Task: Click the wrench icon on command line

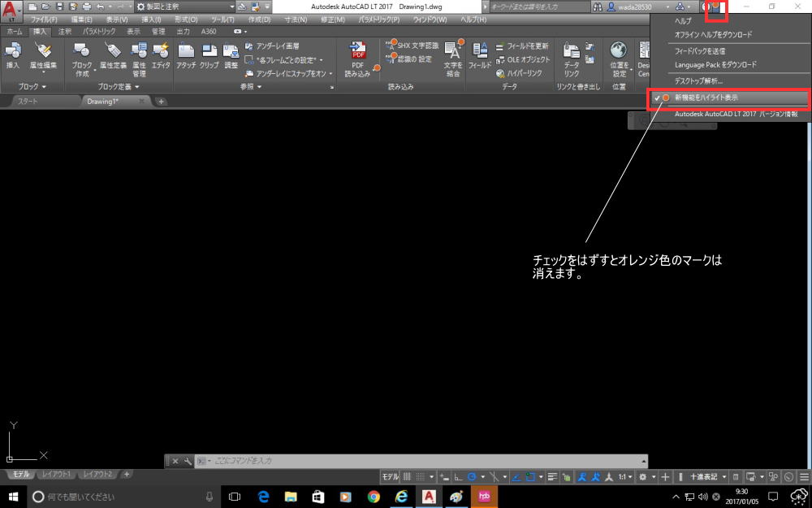Action: (188, 461)
